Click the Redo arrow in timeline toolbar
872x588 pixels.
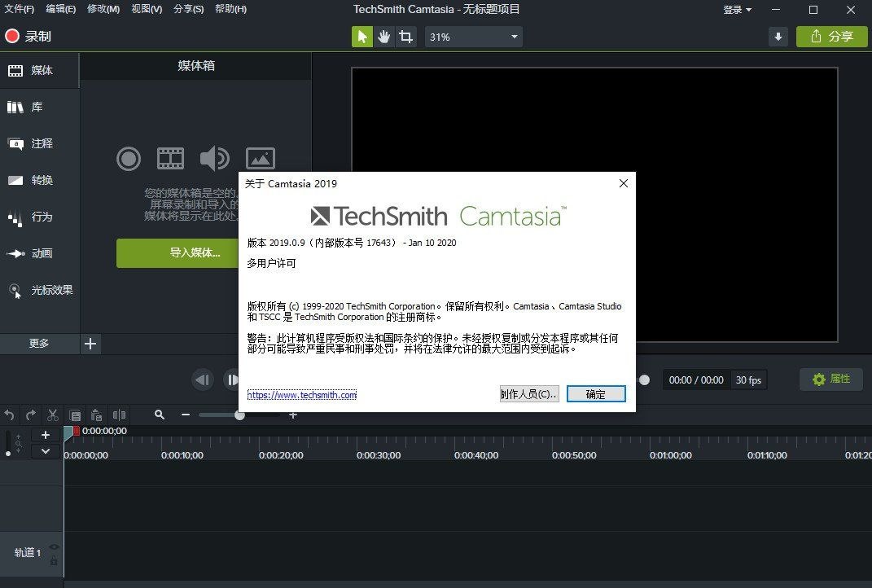(31, 415)
